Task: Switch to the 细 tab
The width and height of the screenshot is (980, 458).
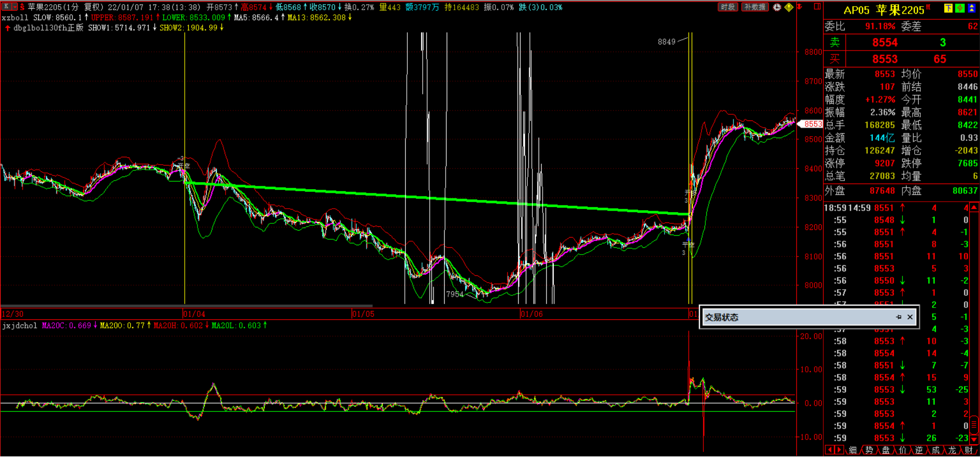Action: tap(852, 450)
